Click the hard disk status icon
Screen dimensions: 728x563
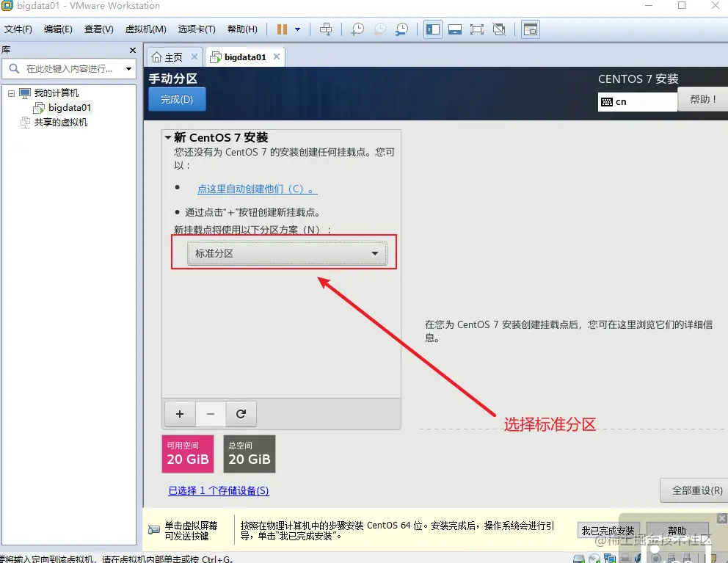578,559
